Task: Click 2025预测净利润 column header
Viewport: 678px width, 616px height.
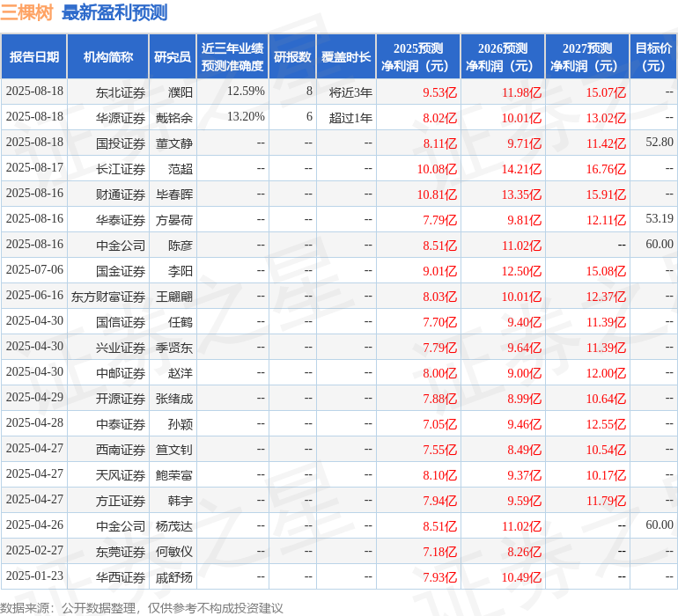Action: click(x=418, y=56)
